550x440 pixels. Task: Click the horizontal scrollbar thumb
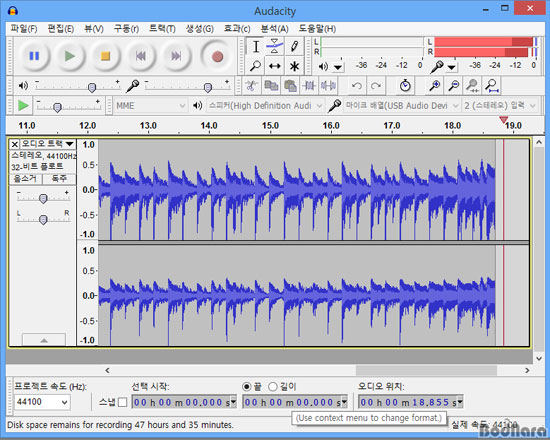click(x=426, y=370)
